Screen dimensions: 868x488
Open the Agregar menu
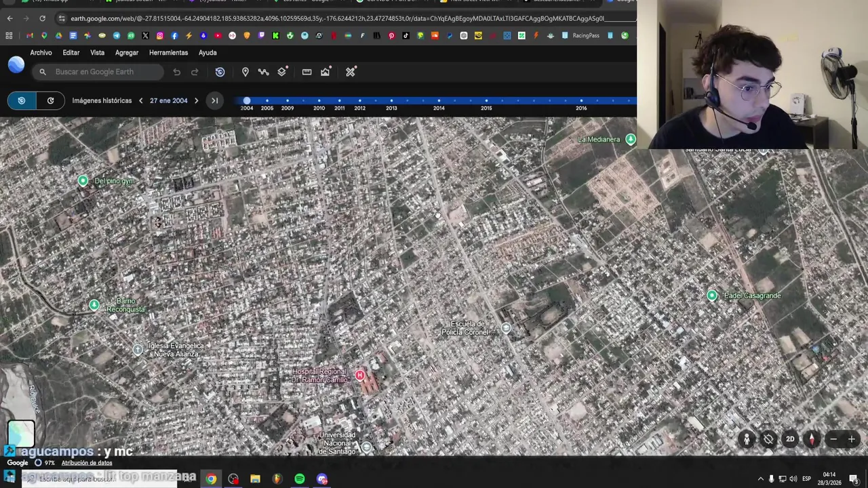(x=127, y=53)
